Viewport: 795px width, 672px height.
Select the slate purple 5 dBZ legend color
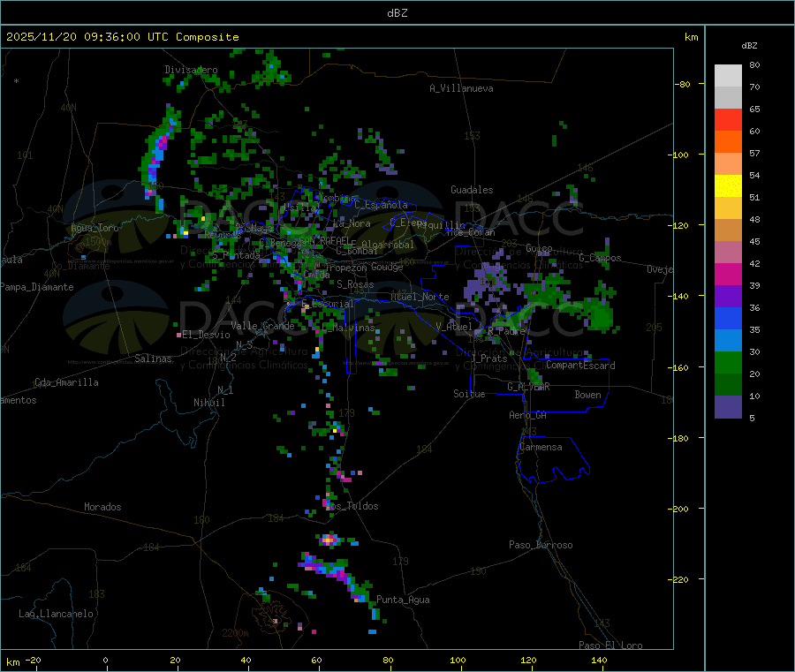pyautogui.click(x=728, y=407)
